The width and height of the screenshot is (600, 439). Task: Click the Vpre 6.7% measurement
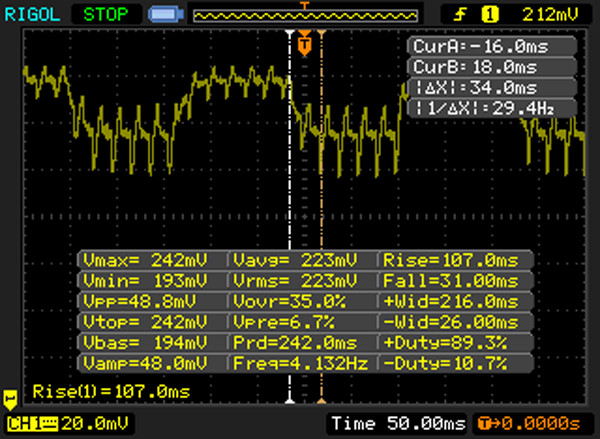[302, 322]
